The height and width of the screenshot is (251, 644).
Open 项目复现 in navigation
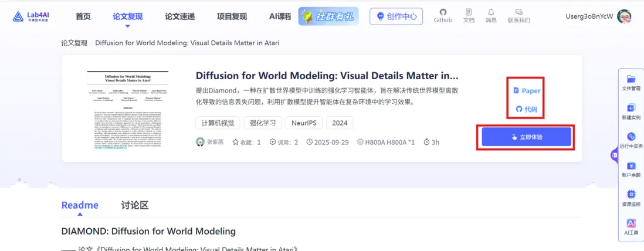pyautogui.click(x=232, y=17)
